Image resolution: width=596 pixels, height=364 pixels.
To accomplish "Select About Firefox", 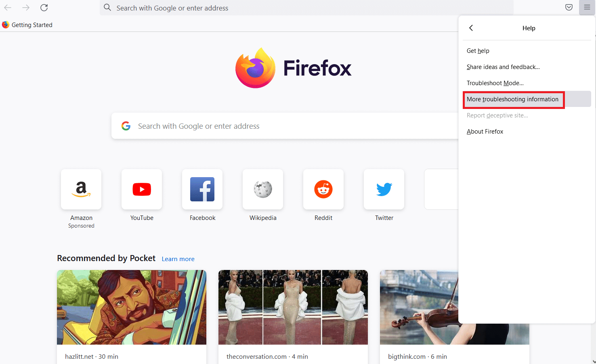I will click(527, 132).
